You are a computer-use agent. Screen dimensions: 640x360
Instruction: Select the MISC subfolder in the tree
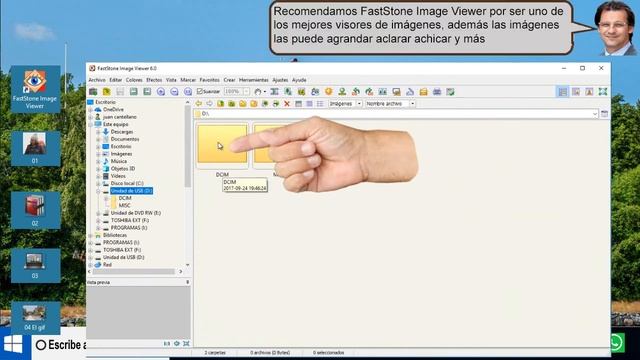[x=124, y=205]
